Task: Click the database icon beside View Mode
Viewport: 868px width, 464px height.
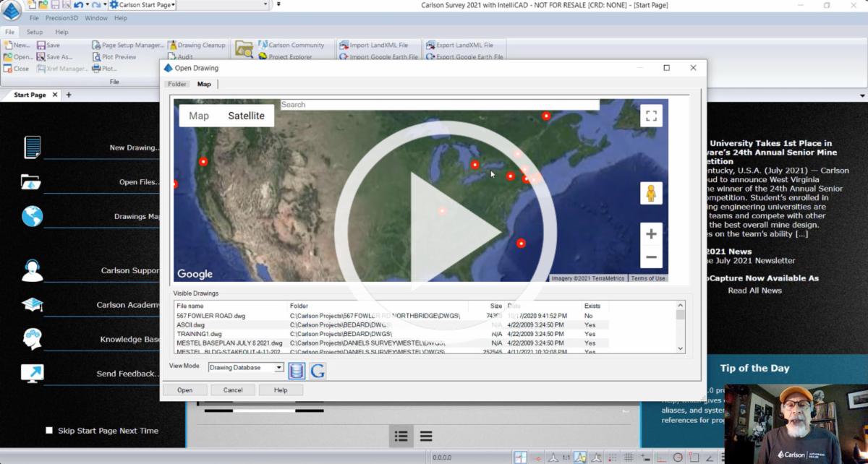Action: coord(297,371)
